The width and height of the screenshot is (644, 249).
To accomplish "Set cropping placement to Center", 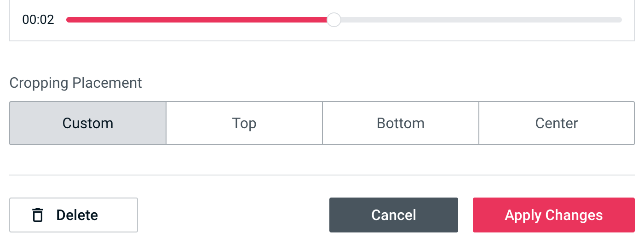I will (557, 123).
